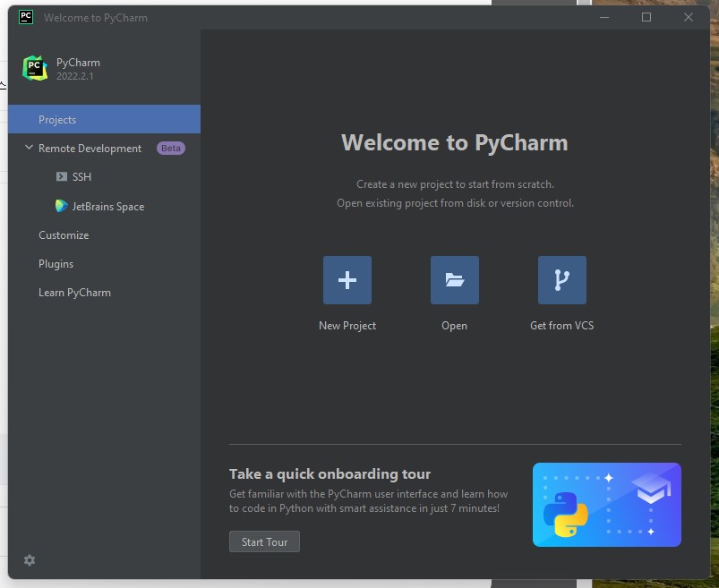Click the Open folder icon

455,280
